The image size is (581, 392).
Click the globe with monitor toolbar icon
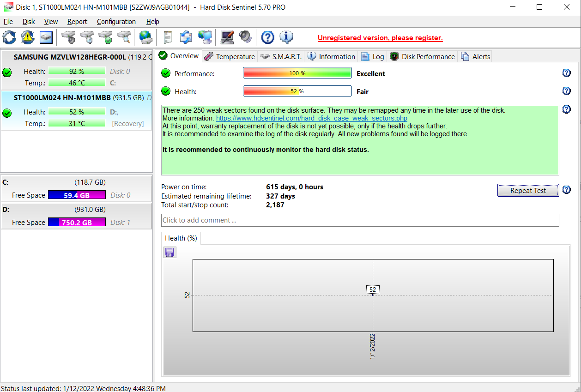(x=205, y=37)
